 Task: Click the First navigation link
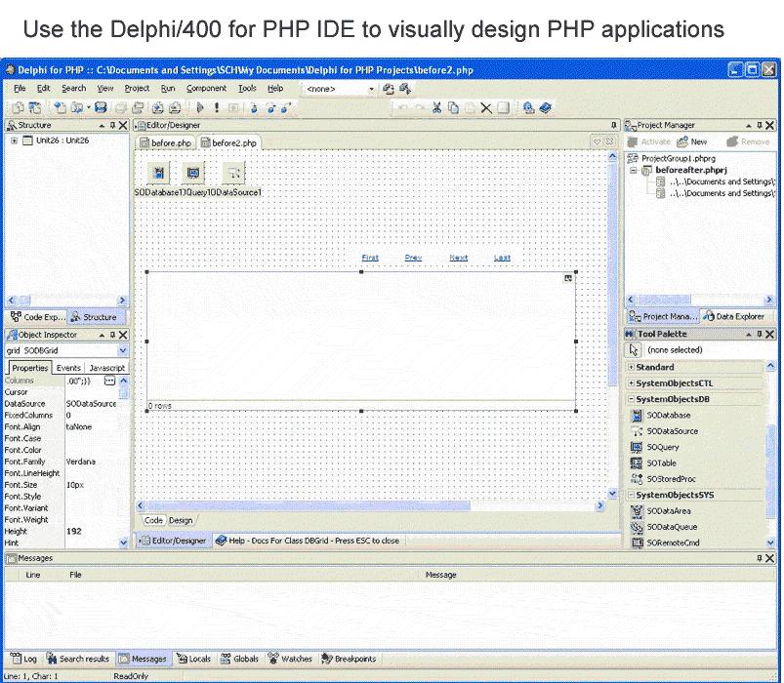tap(370, 258)
